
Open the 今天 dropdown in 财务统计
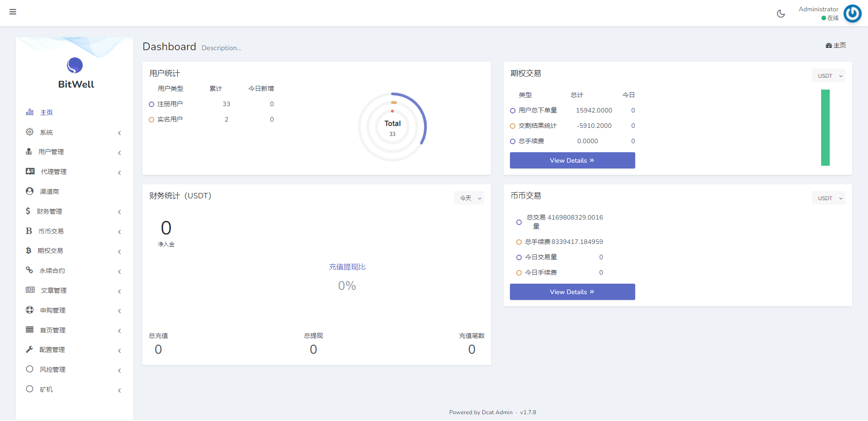coord(469,198)
